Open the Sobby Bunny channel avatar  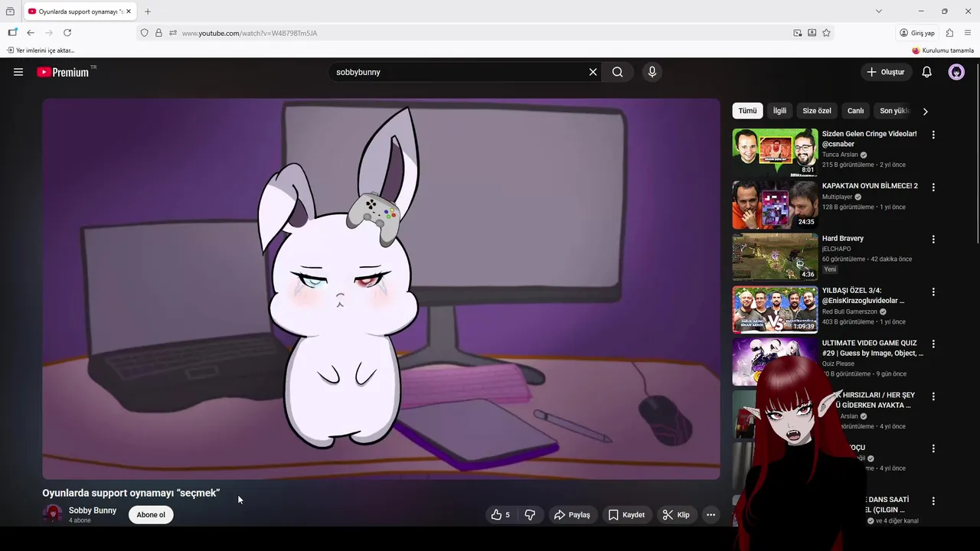tap(53, 514)
